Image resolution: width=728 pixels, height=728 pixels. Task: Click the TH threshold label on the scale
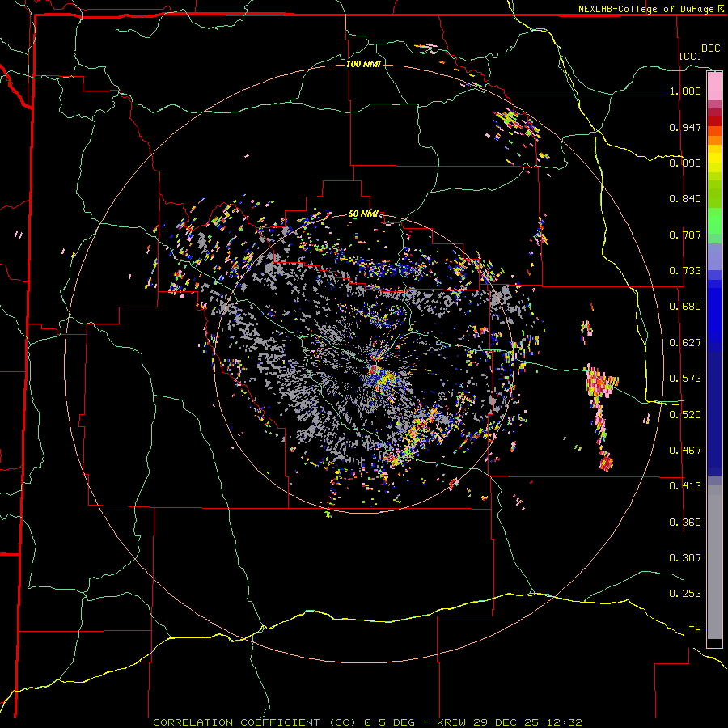point(695,630)
